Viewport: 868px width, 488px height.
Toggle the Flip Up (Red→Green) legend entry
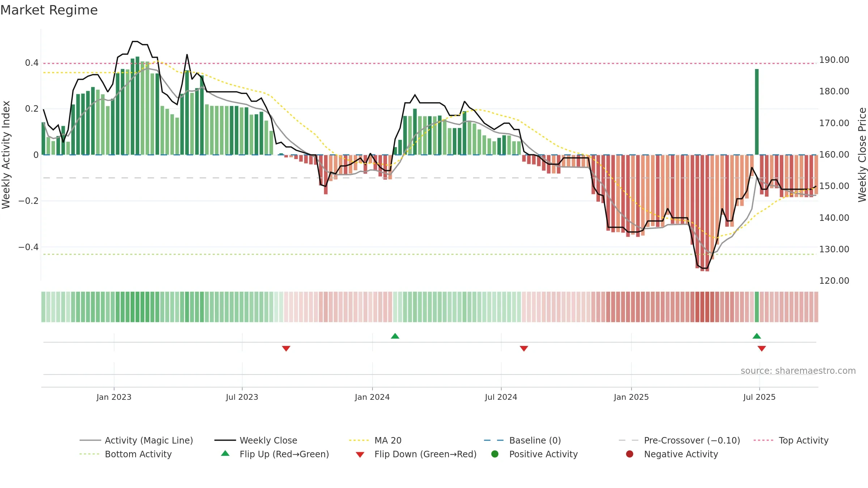275,454
